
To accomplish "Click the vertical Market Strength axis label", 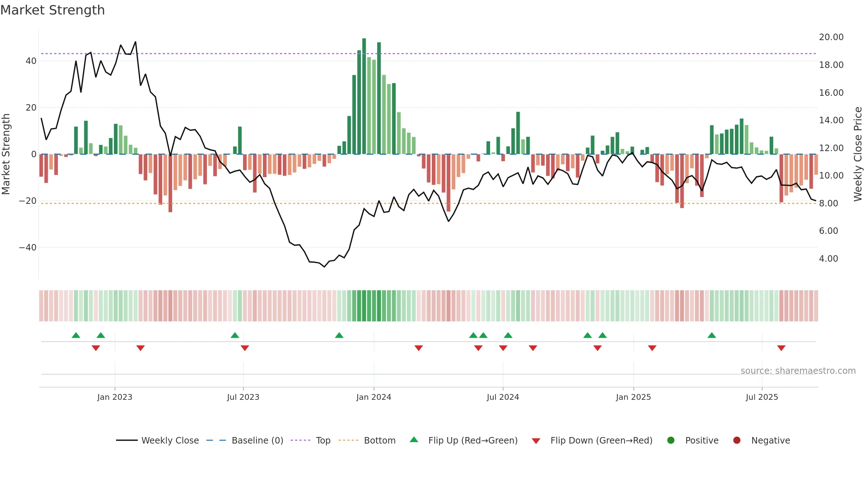I will tap(6, 154).
